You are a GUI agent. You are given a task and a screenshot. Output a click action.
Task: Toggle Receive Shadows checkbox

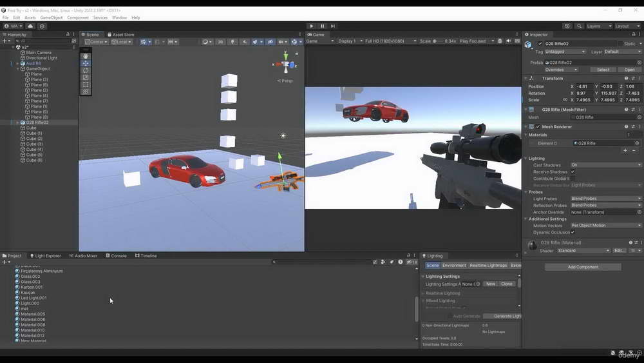click(573, 172)
